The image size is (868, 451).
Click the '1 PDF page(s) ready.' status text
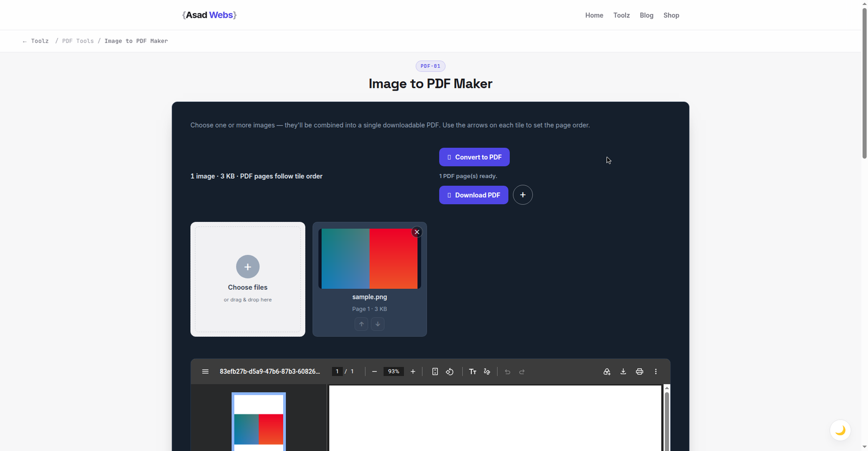click(468, 176)
